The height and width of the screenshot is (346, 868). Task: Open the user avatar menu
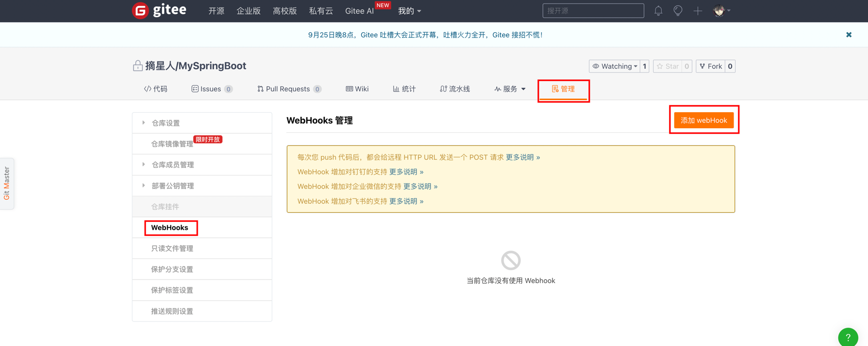coord(722,11)
